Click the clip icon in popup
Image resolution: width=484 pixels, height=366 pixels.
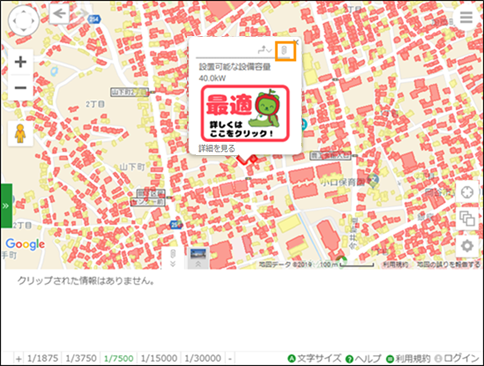[x=285, y=51]
